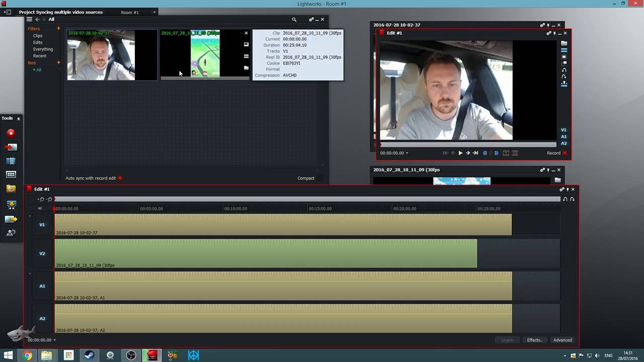Select the Recent filter
Viewport: 644px width, 362px height.
pyautogui.click(x=40, y=56)
